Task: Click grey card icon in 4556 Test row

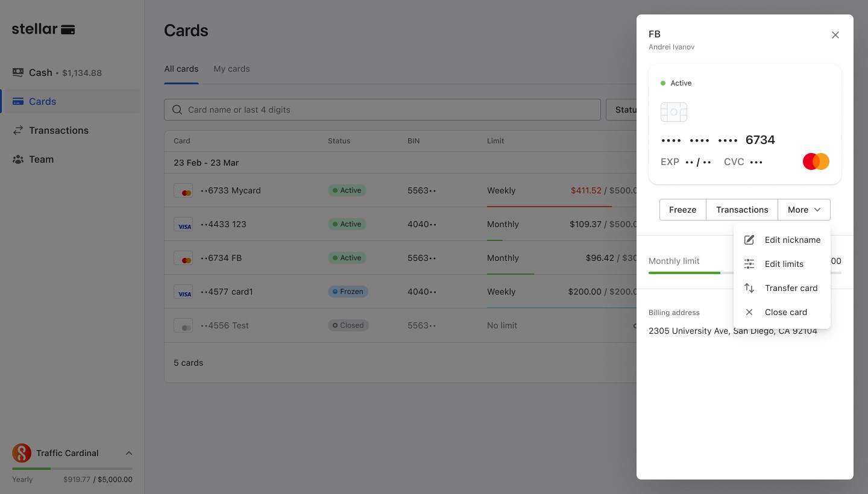Action: [183, 325]
